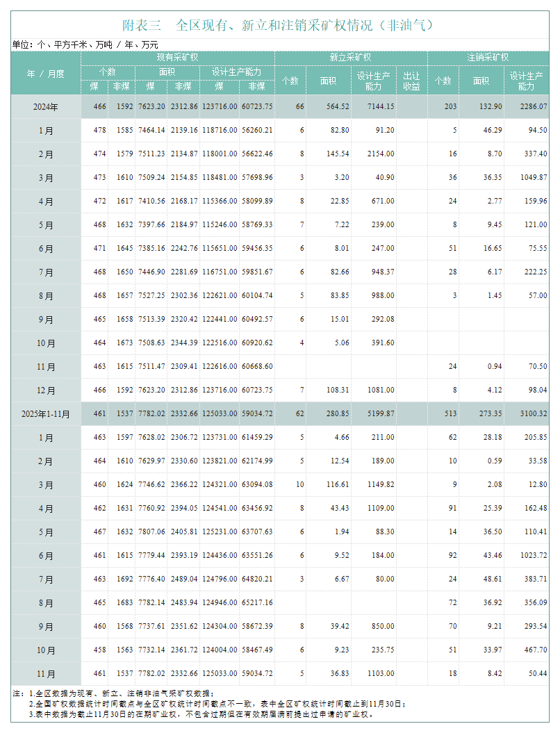Select the 新立采矿权 header cell
This screenshot has height=733, width=560.
pos(350,58)
